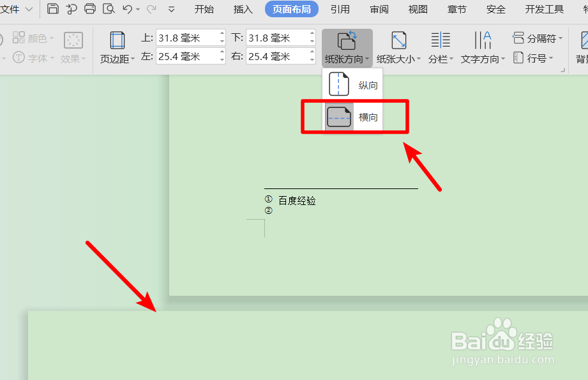The width and height of the screenshot is (588, 380).
Task: Click footnote reference mark ①
Action: click(x=269, y=199)
